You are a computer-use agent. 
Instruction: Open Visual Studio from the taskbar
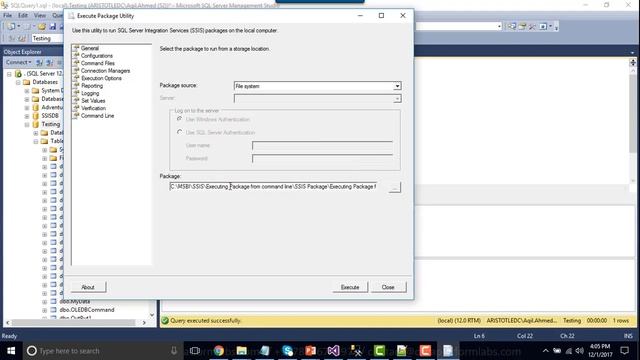pyautogui.click(x=333, y=351)
